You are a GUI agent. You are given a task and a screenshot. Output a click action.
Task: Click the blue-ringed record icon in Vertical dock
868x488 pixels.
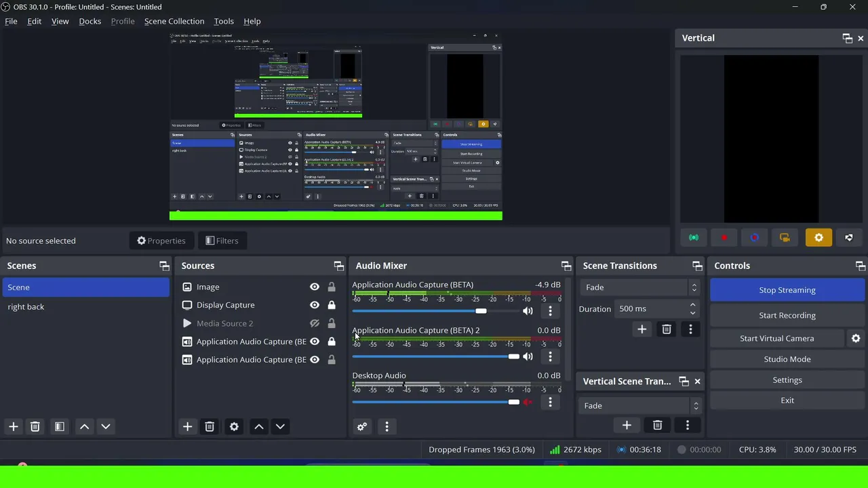click(x=754, y=238)
